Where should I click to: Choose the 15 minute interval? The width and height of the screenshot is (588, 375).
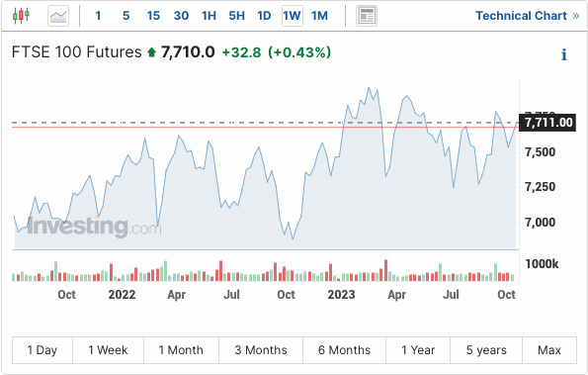[153, 16]
